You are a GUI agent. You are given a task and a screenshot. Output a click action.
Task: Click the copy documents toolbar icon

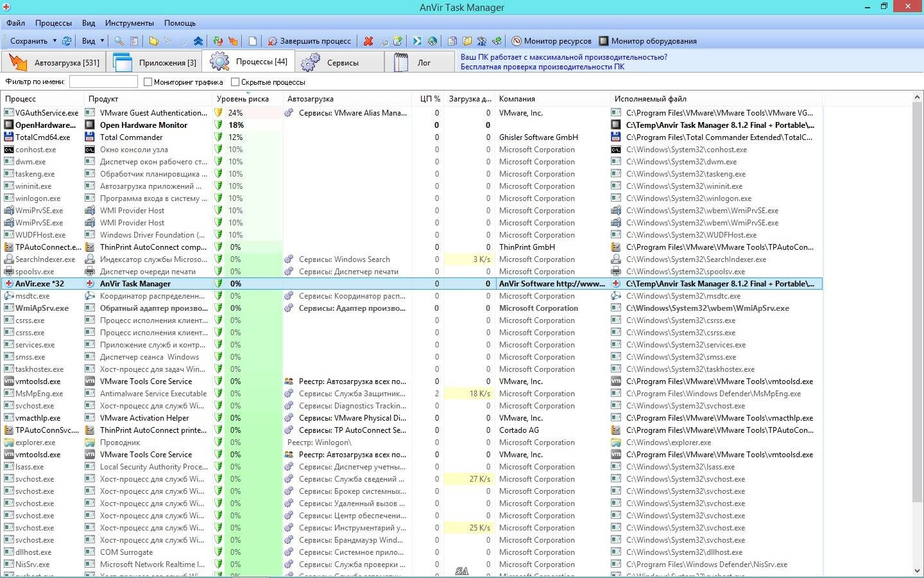(452, 40)
